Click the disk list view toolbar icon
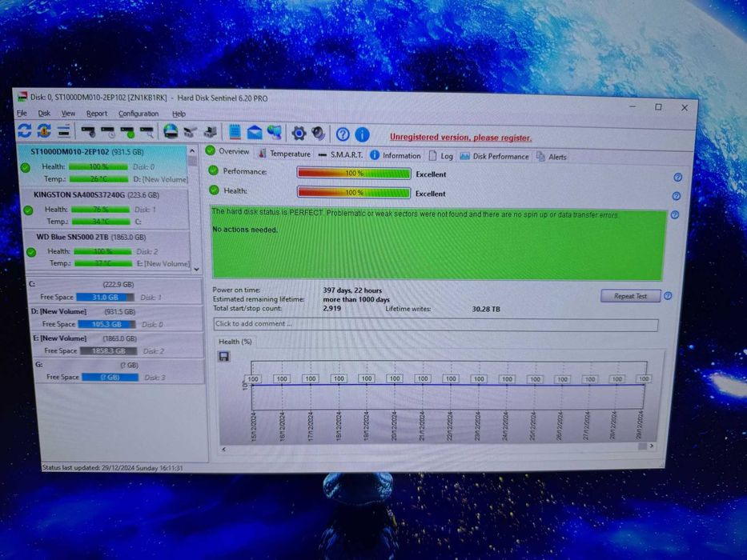The image size is (747, 560). pyautogui.click(x=64, y=131)
